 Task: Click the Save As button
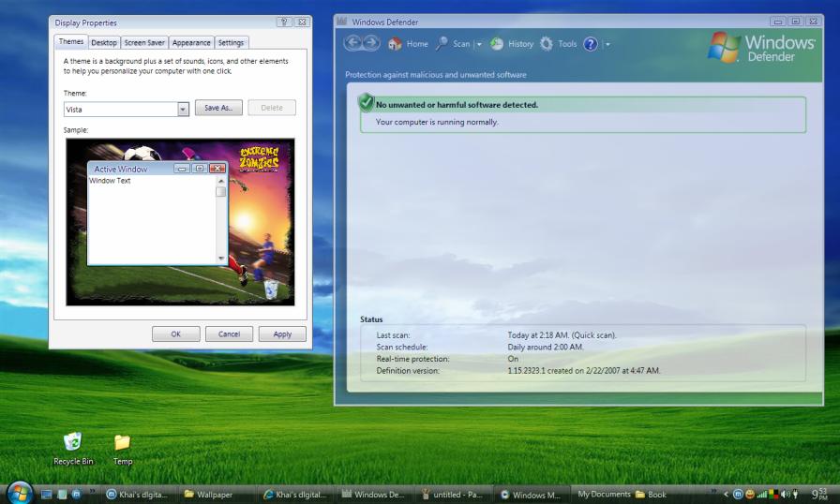point(219,108)
